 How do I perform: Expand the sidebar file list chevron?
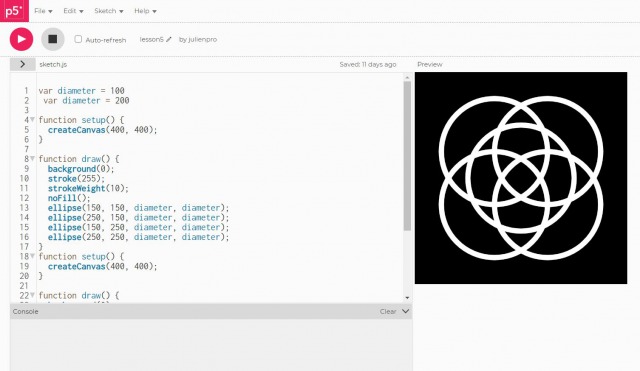coord(22,64)
